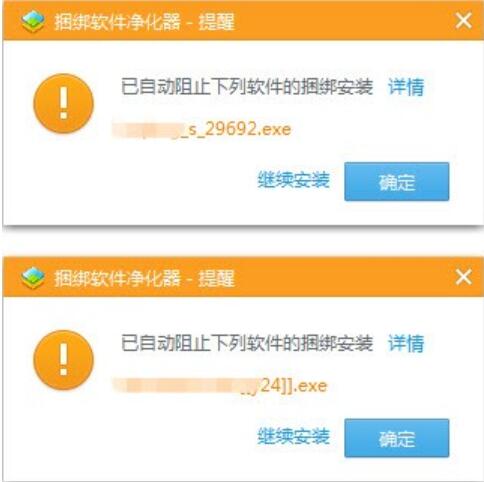Click the app logo in the 24]].exe dialog

tap(33, 278)
